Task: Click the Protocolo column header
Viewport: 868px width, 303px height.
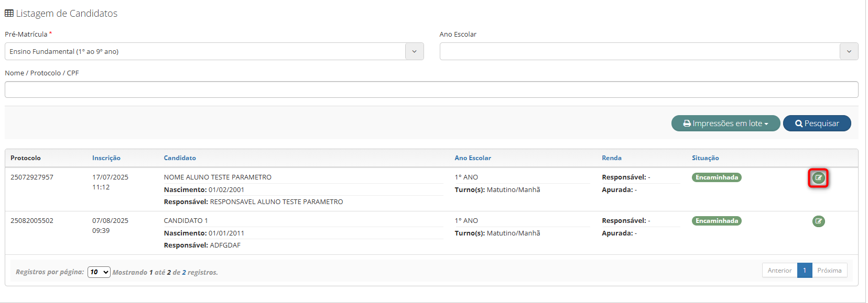Action: click(x=26, y=158)
